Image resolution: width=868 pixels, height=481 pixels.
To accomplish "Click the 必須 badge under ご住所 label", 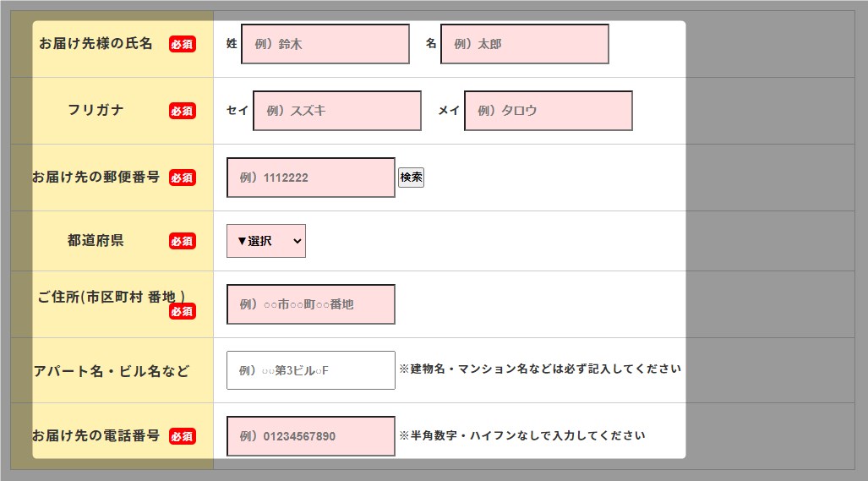I will pos(182,312).
